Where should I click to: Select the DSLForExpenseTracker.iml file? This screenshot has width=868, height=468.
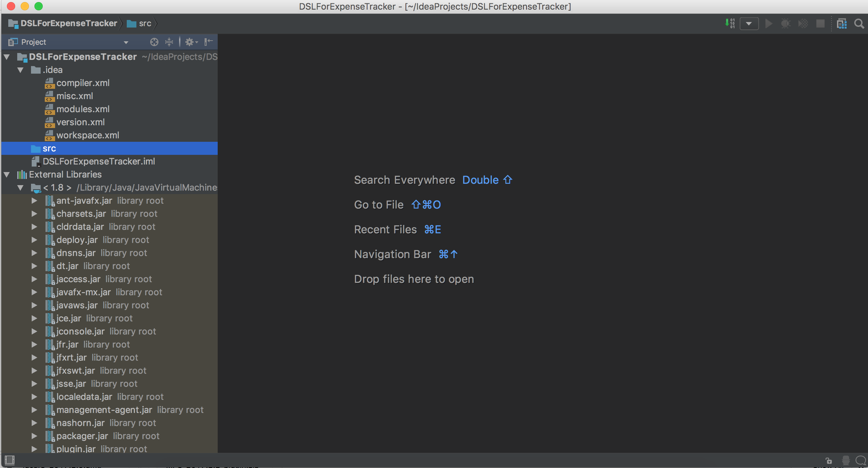coord(99,161)
